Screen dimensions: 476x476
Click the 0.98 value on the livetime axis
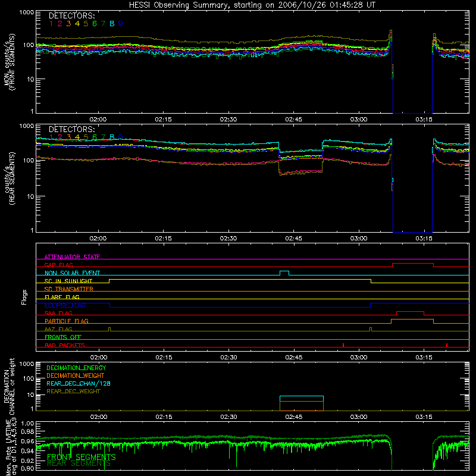pyautogui.click(x=27, y=431)
